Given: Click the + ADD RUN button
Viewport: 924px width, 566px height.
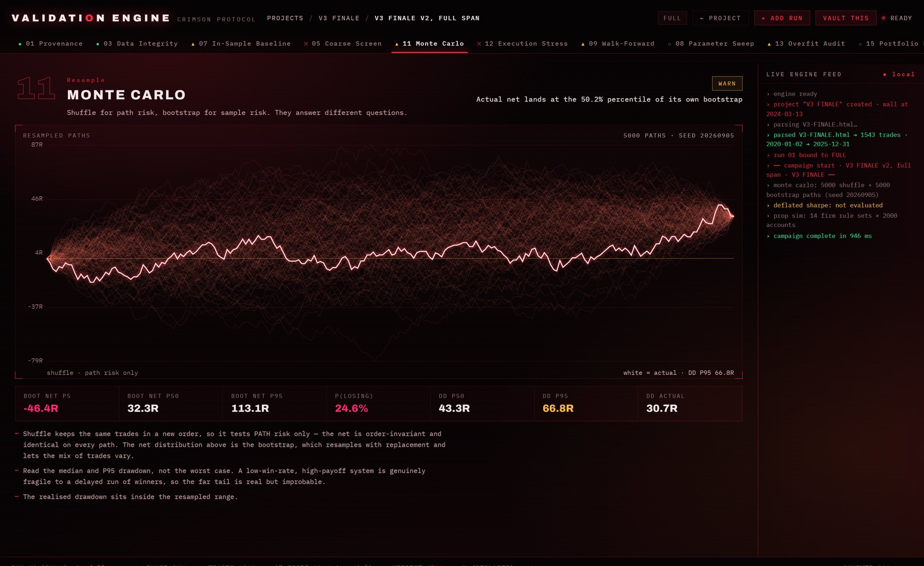Looking at the screenshot, I should (782, 18).
